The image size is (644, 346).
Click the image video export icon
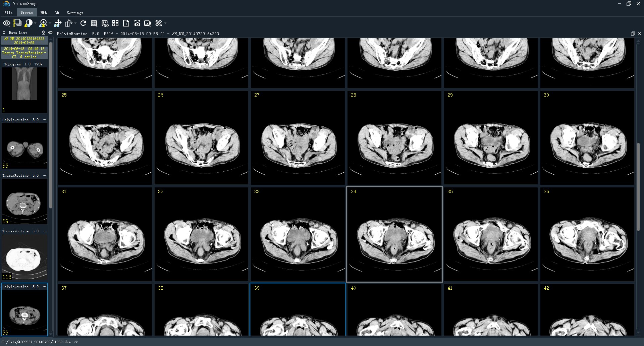pyautogui.click(x=148, y=23)
